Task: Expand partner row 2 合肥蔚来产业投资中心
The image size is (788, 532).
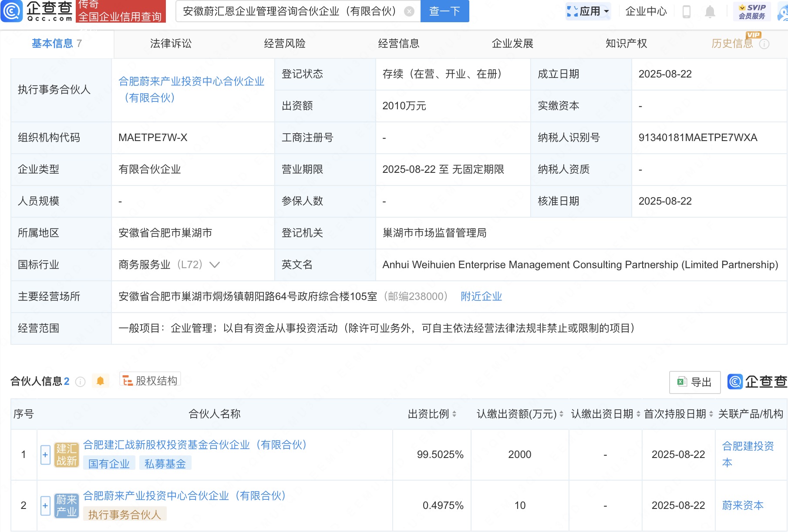Action: pyautogui.click(x=45, y=506)
